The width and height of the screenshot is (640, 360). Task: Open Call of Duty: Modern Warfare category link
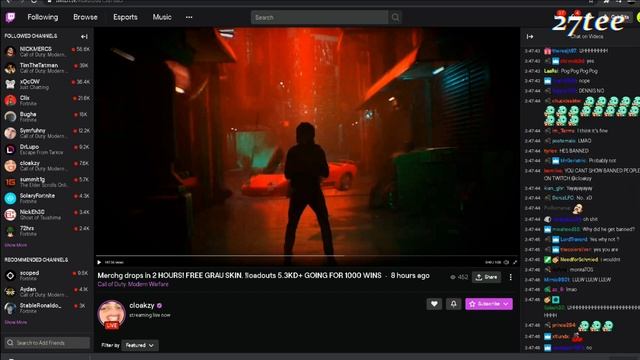pyautogui.click(x=133, y=284)
